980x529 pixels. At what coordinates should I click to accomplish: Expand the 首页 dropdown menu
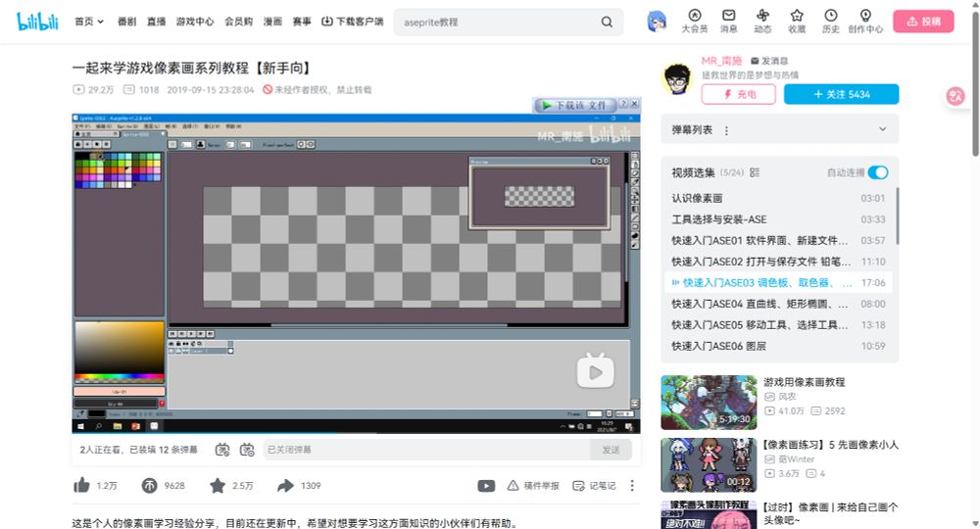coord(89,22)
